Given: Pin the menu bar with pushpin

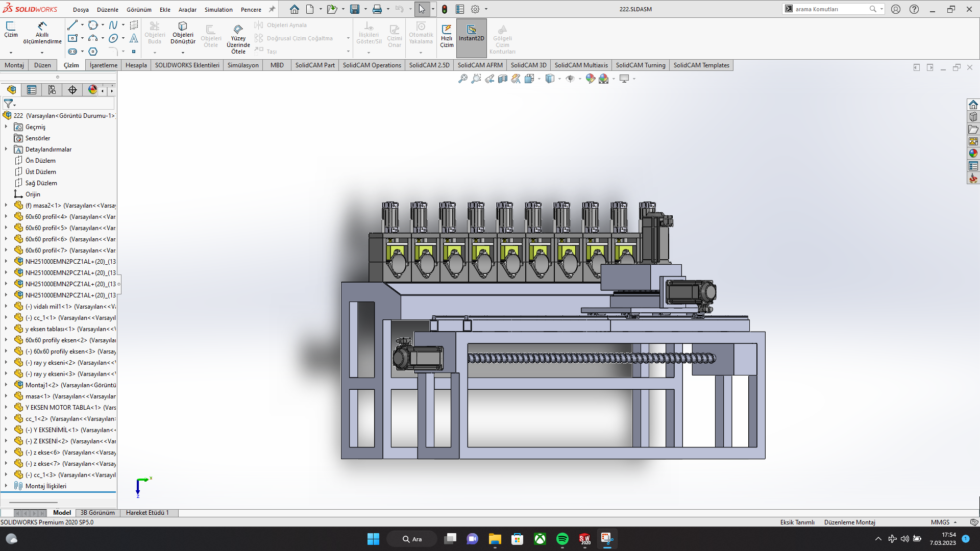Looking at the screenshot, I should click(x=272, y=9).
